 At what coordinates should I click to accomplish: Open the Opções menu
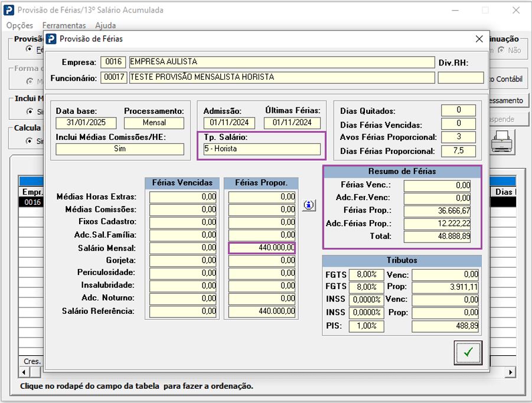coord(19,25)
